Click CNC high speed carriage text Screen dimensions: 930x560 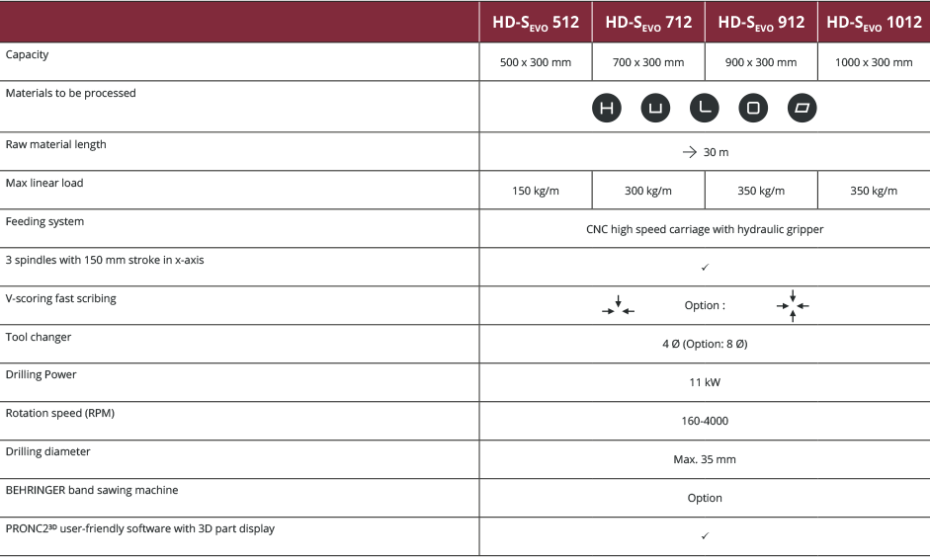705,229
